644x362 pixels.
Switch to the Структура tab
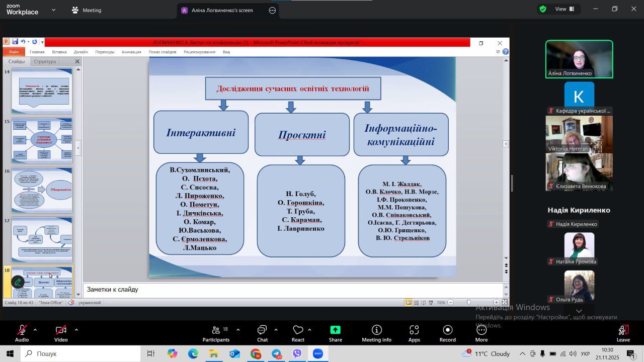45,61
